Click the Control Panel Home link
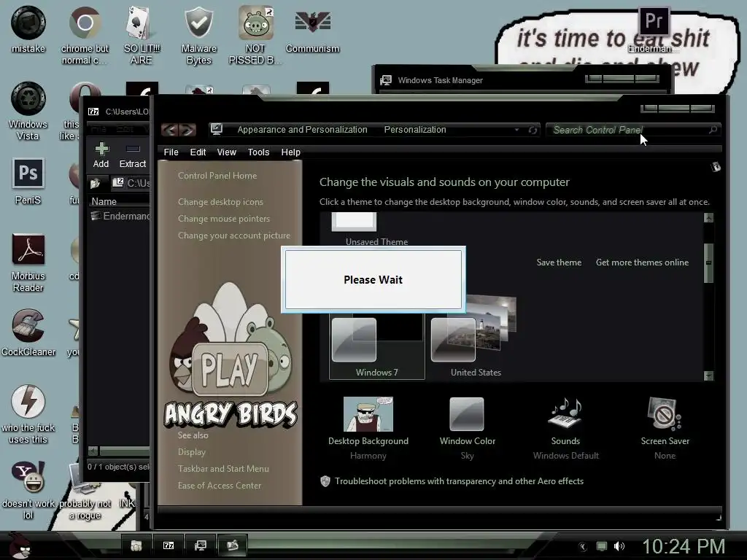This screenshot has height=560, width=747. pos(217,176)
